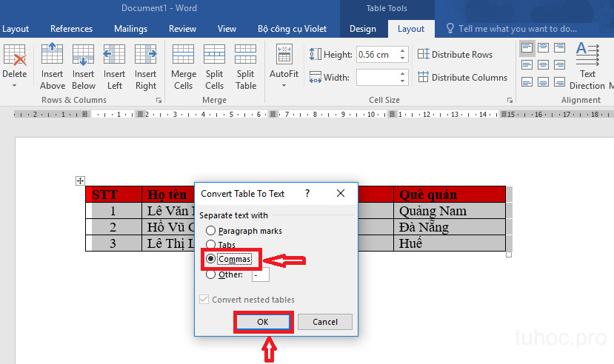The height and width of the screenshot is (364, 614).
Task: Open the Bộ công cụ Violet tab
Action: click(292, 29)
